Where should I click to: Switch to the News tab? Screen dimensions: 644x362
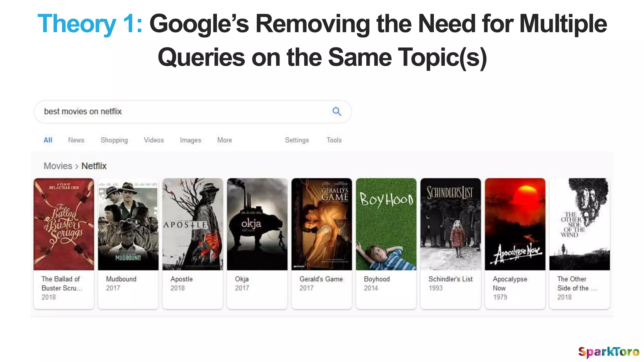(x=76, y=140)
